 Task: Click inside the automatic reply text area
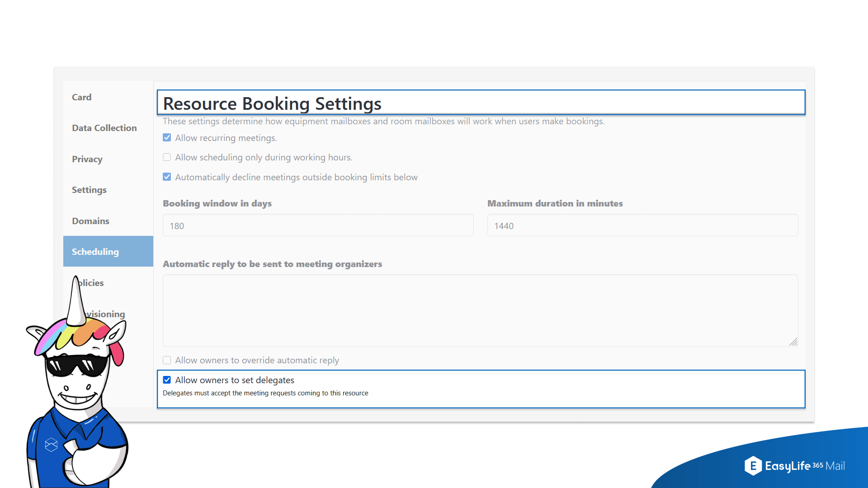tap(479, 310)
